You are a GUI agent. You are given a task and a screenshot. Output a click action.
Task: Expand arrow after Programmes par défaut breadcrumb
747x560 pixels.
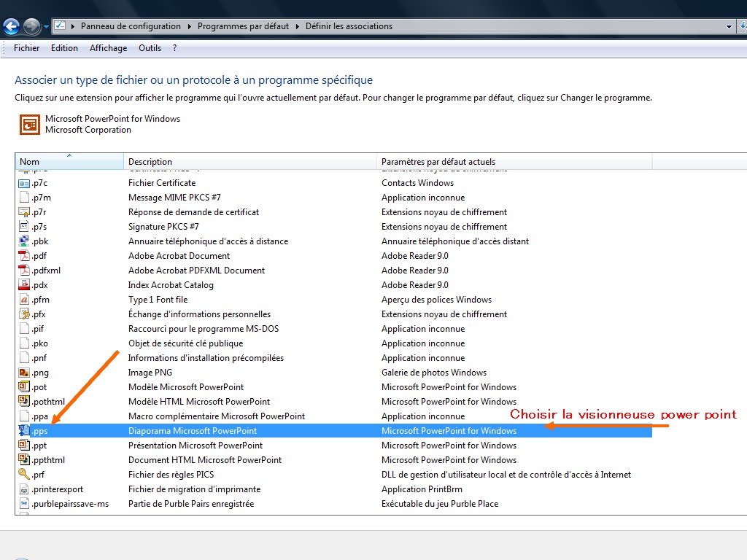(x=298, y=26)
